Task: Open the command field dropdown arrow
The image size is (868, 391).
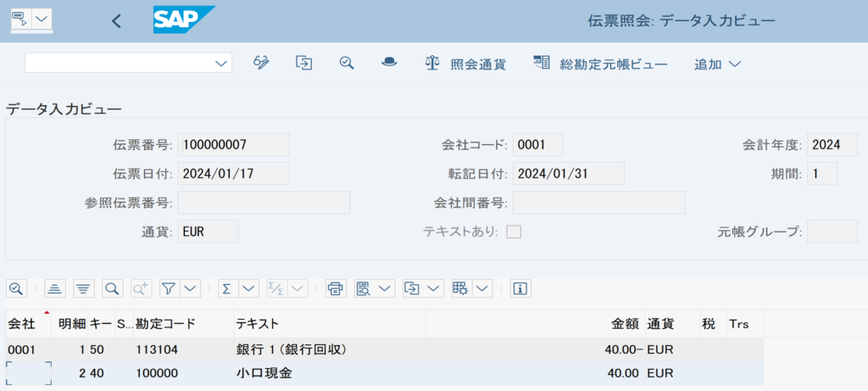Action: click(220, 63)
